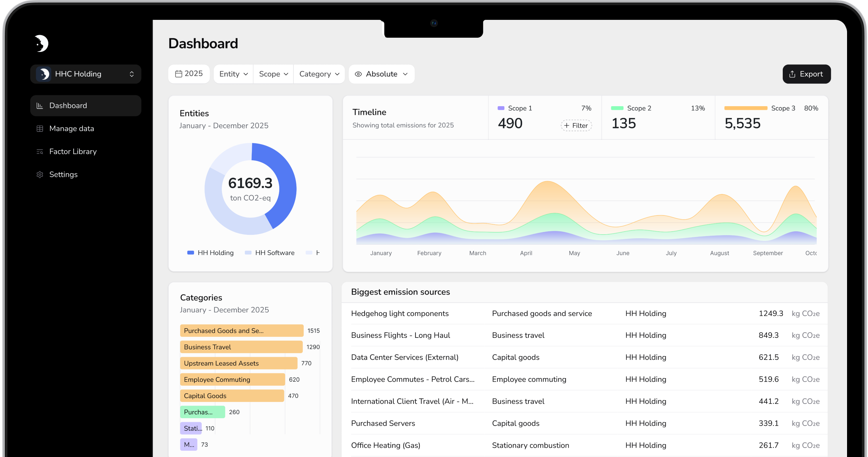Open Factor Library menu item

73,152
